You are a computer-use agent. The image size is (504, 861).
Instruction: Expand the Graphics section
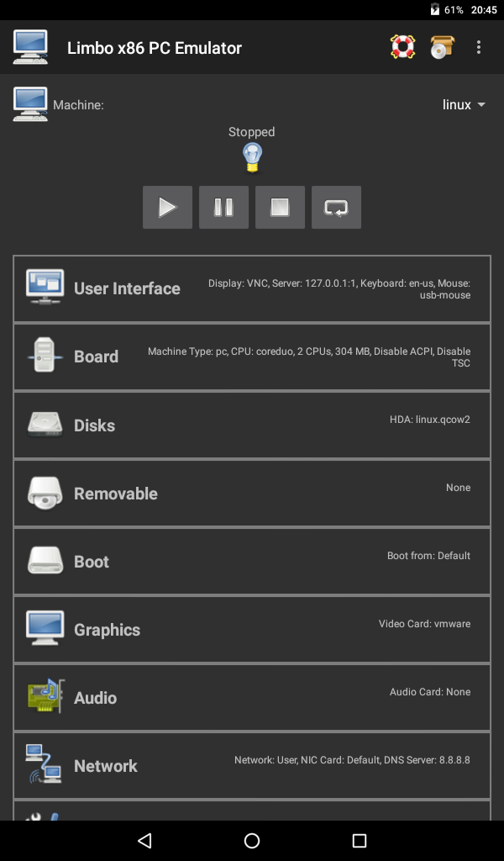(252, 629)
